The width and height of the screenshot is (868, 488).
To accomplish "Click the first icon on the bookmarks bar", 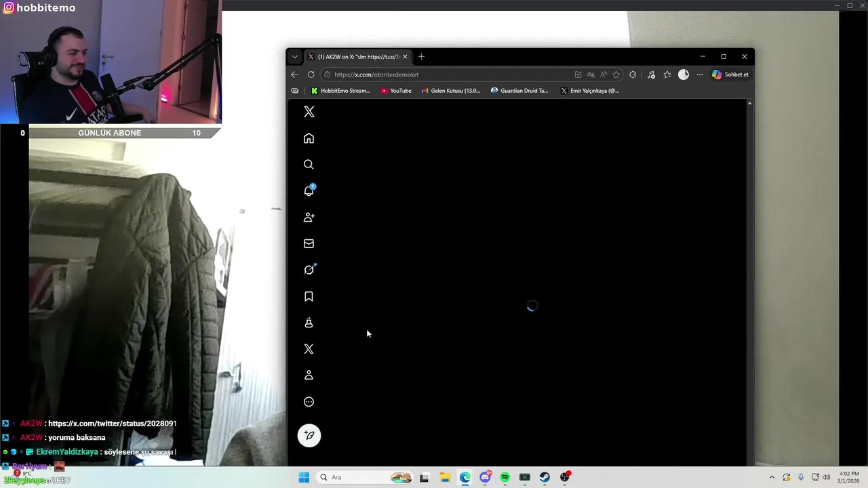I will click(294, 91).
